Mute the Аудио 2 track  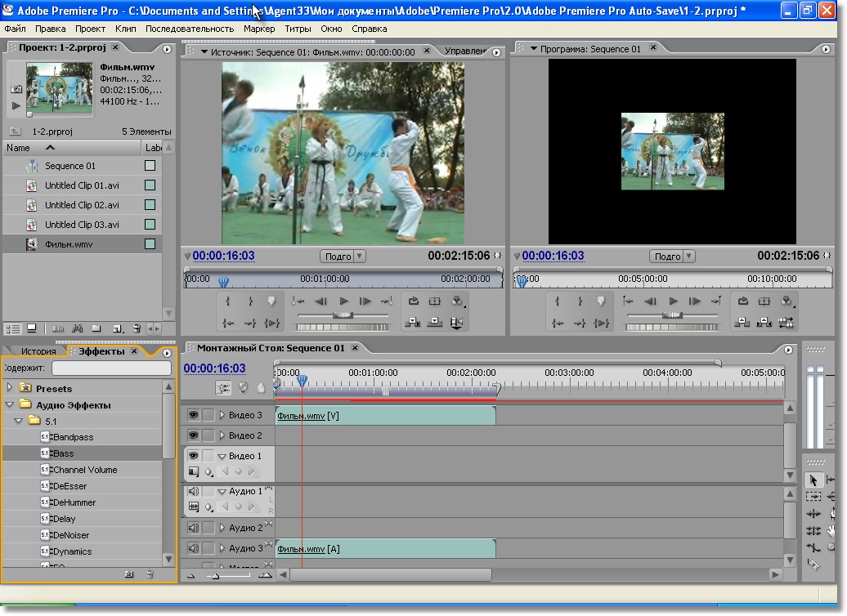point(193,528)
